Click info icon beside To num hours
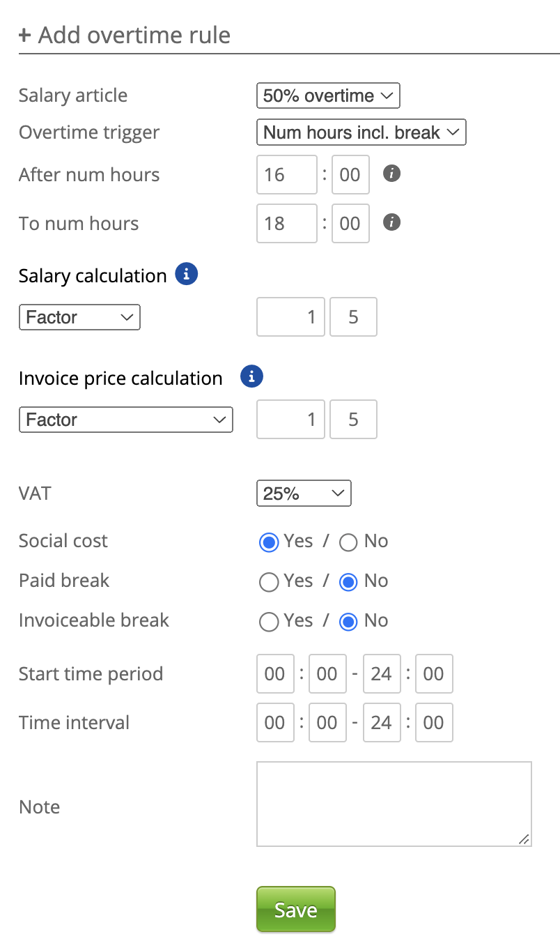The height and width of the screenshot is (948, 560). pyautogui.click(x=392, y=222)
